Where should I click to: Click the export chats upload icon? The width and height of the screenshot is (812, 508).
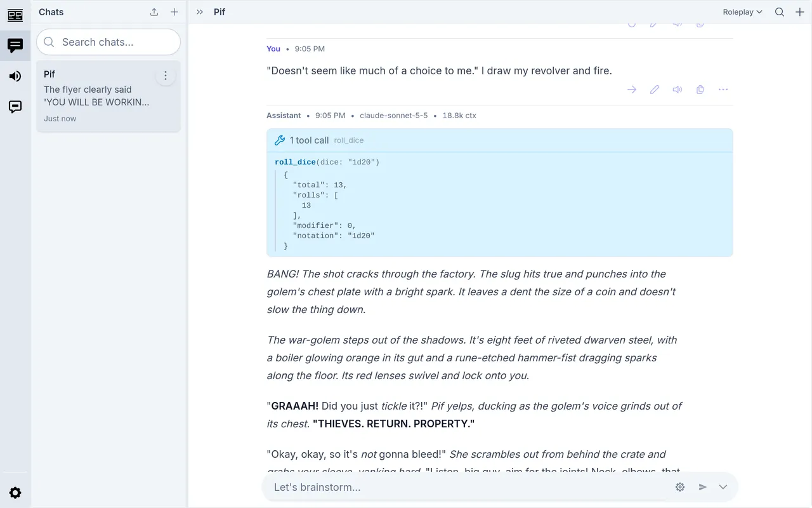pos(154,12)
